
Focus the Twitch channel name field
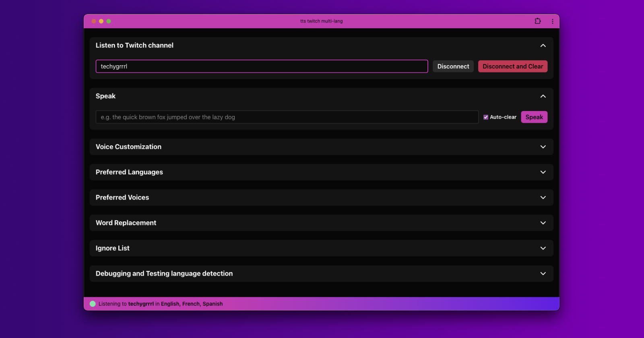point(262,66)
